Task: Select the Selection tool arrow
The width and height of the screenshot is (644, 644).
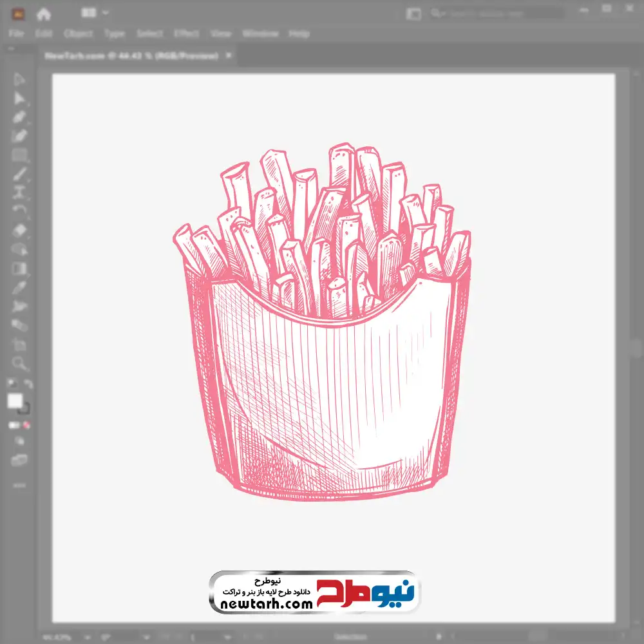Action: click(19, 80)
